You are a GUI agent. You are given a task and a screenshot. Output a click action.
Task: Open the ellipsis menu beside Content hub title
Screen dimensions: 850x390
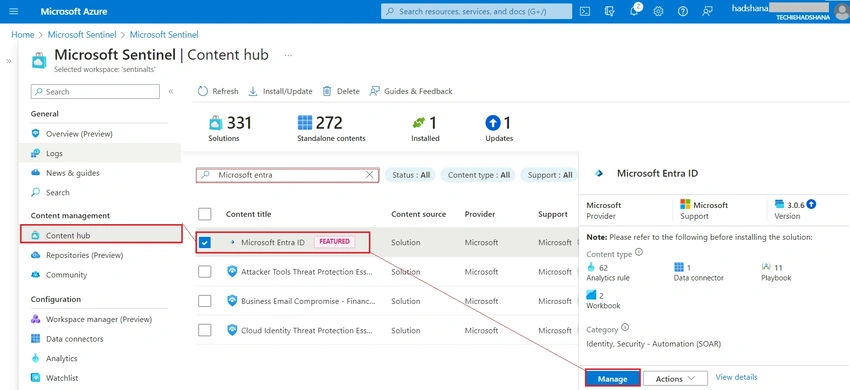pyautogui.click(x=288, y=55)
